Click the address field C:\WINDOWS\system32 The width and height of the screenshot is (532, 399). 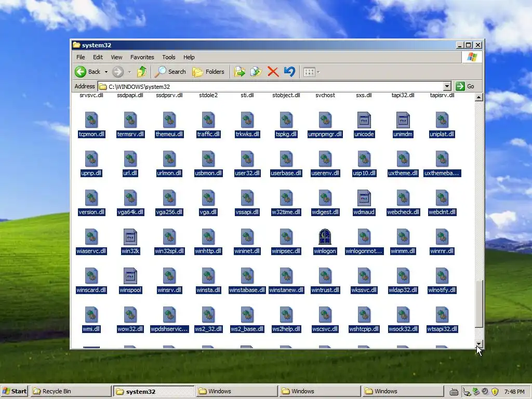click(270, 87)
